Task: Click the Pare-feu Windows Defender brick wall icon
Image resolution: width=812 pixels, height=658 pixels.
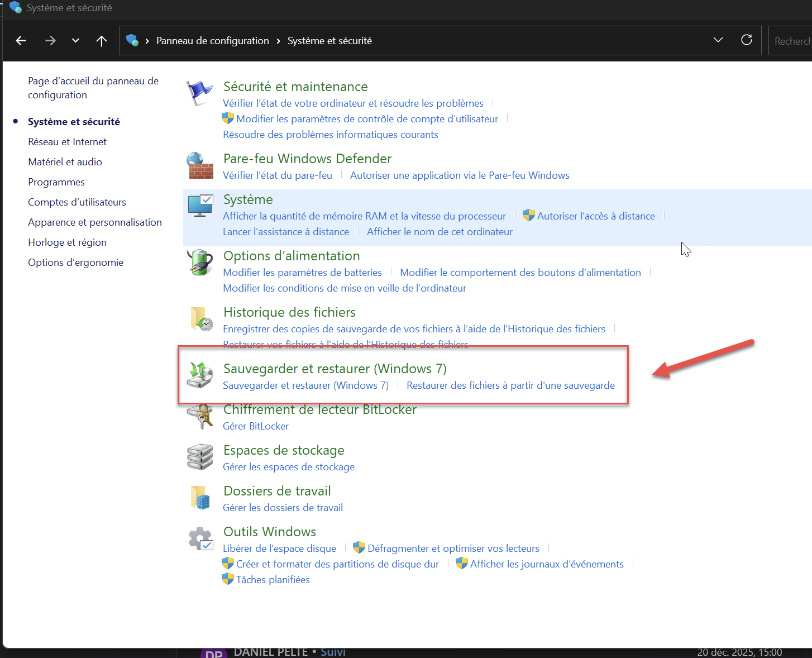Action: tap(200, 165)
